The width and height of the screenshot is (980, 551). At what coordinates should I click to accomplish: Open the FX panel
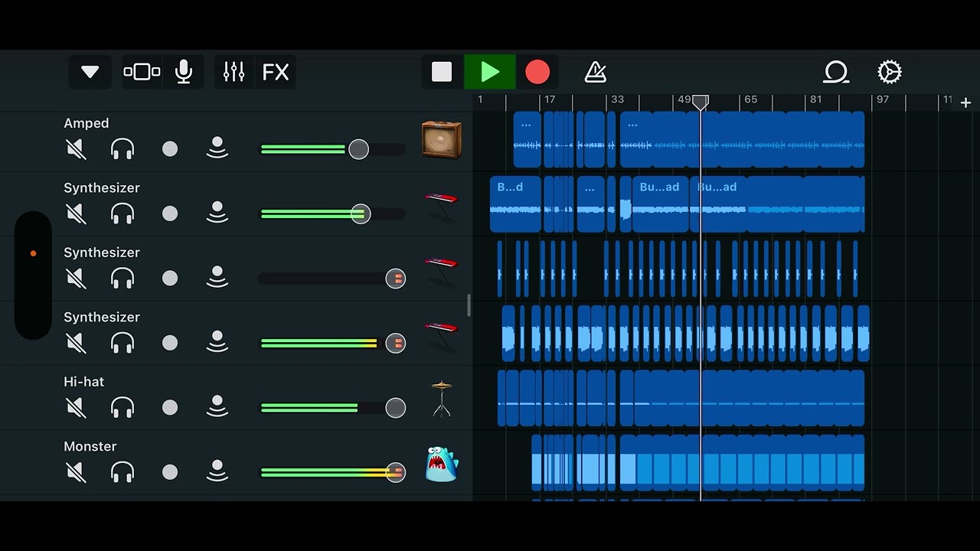(x=276, y=72)
